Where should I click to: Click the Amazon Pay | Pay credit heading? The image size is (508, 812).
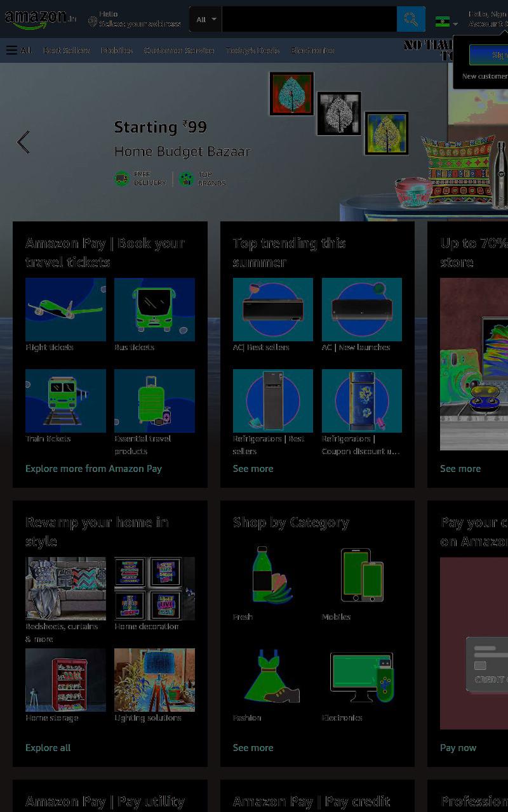click(x=312, y=802)
